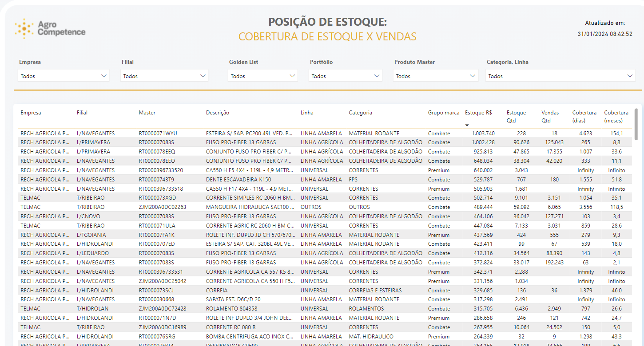Select master code RT000007FA1K
Screen dimensions: 644x346
pos(157,235)
